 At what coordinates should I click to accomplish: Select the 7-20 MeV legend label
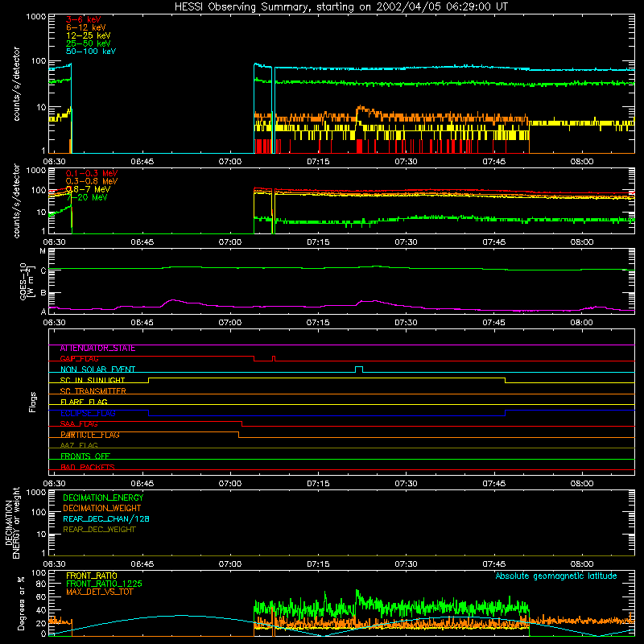pyautogui.click(x=87, y=197)
